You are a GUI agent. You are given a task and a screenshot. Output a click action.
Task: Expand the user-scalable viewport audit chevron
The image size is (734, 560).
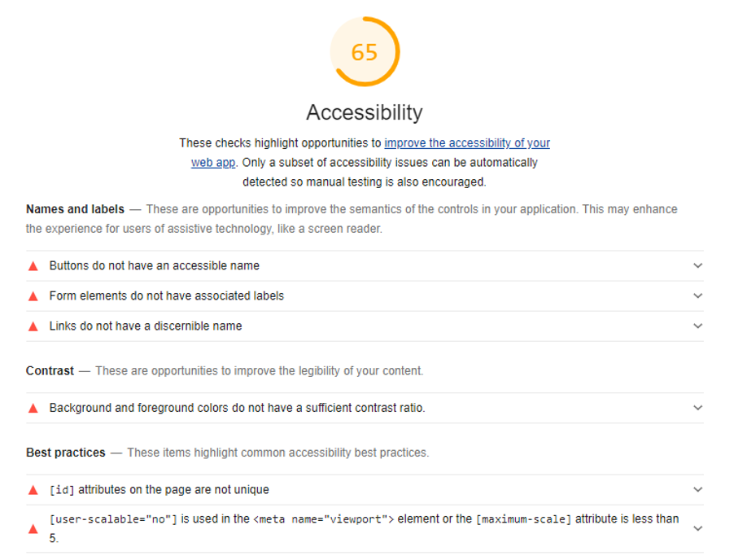click(697, 528)
